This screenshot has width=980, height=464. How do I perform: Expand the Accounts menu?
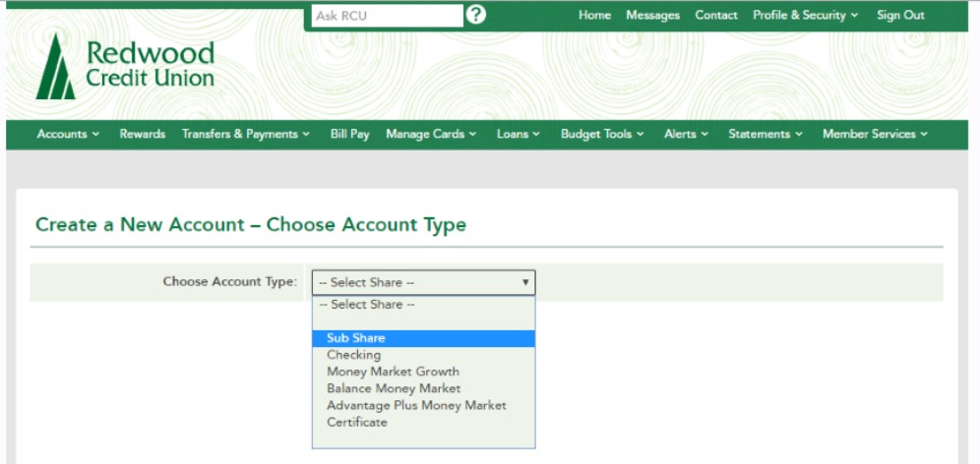pyautogui.click(x=68, y=134)
